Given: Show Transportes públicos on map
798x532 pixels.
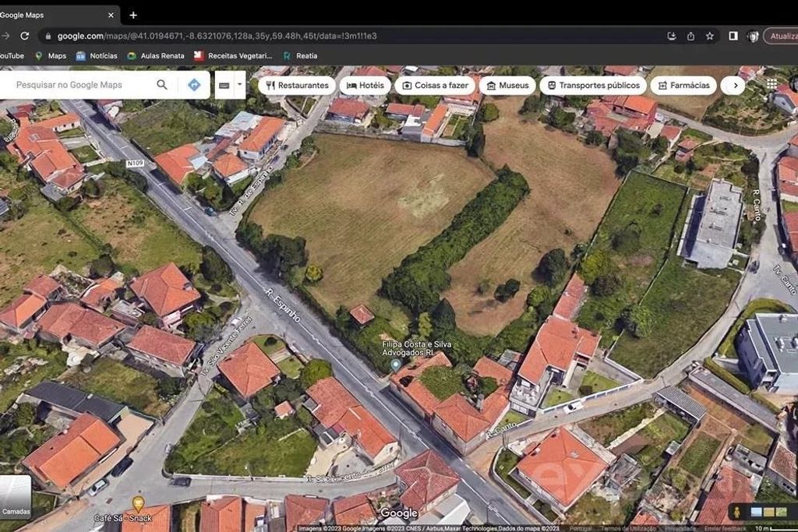Looking at the screenshot, I should [593, 86].
